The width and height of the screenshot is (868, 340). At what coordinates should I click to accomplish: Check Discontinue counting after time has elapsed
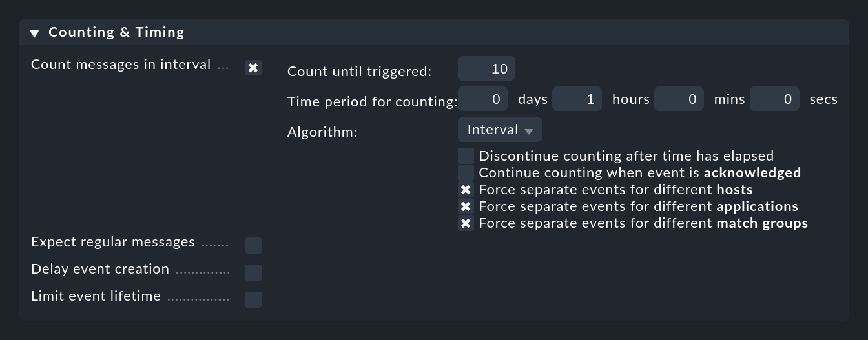tap(466, 155)
